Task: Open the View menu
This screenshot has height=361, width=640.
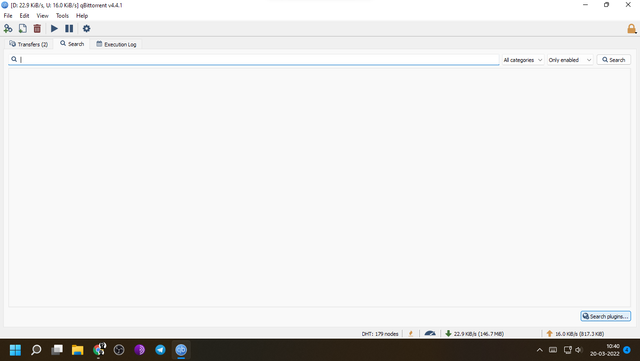Action: tap(42, 16)
